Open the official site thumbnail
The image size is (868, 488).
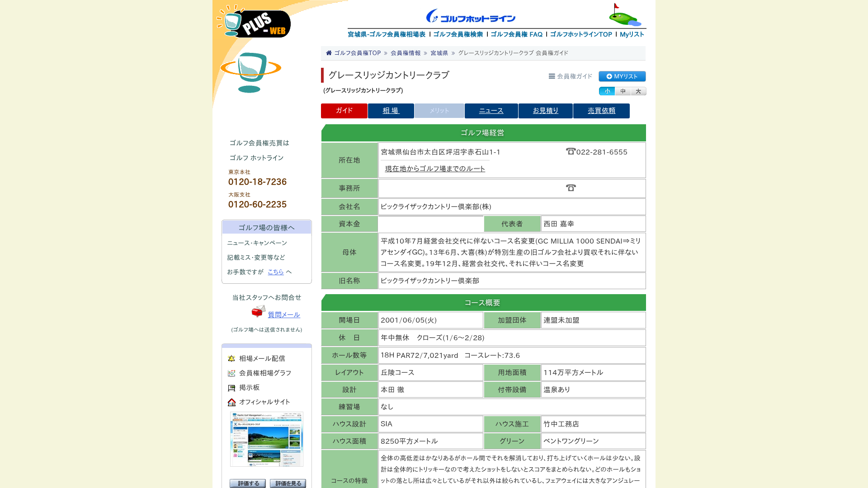[x=267, y=439]
